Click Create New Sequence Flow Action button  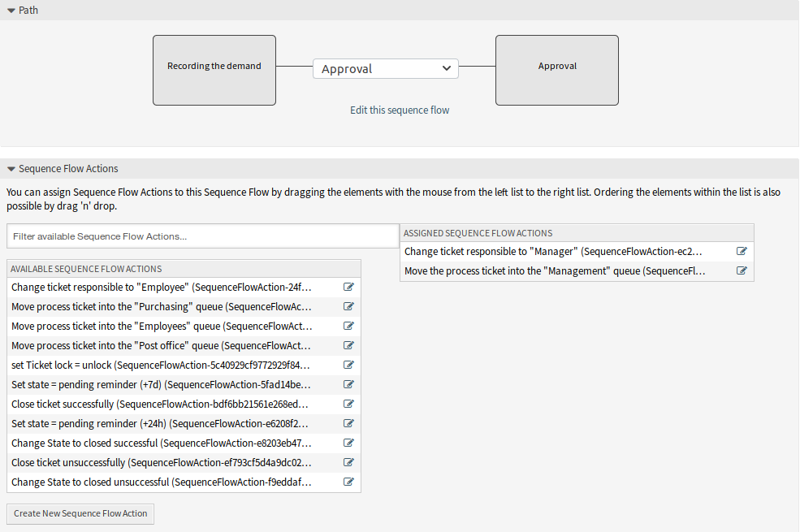[80, 513]
